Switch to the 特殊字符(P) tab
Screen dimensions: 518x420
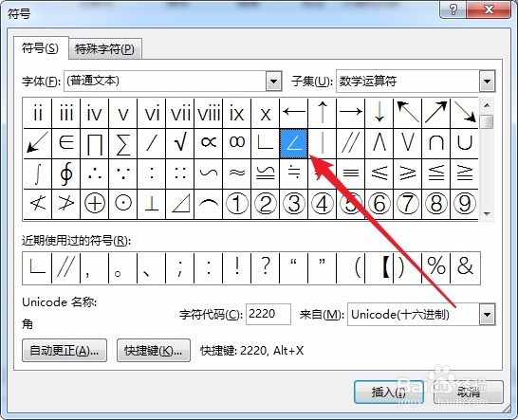click(104, 49)
